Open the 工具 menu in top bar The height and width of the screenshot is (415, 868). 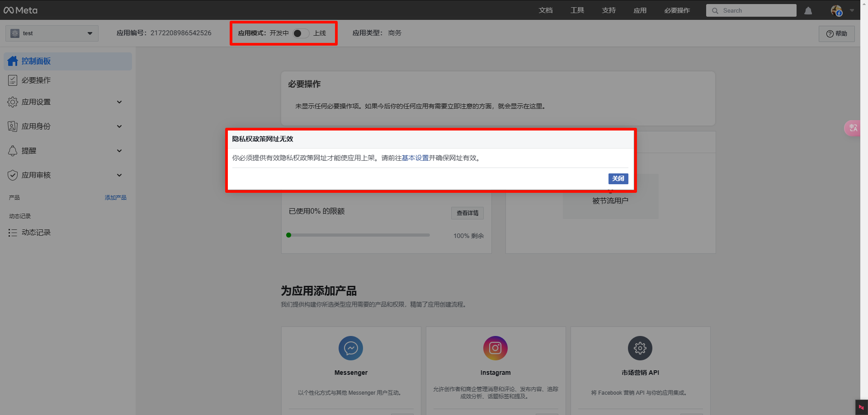(x=577, y=10)
